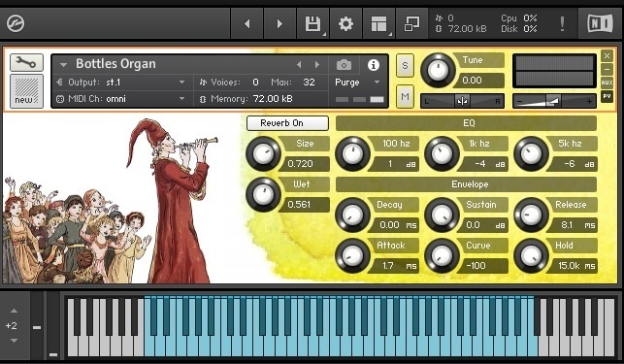Viewport: 624px width, 364px height.
Task: Click the Memory 72.00 kB readout
Action: click(x=246, y=99)
